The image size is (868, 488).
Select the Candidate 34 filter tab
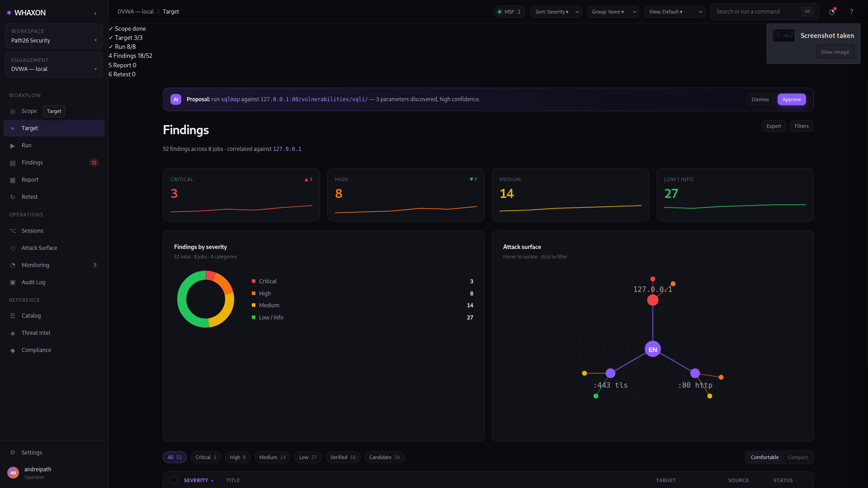(x=385, y=457)
